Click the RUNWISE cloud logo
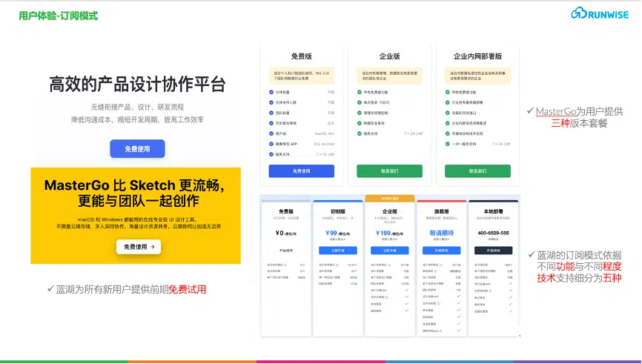642x364 pixels. point(600,14)
